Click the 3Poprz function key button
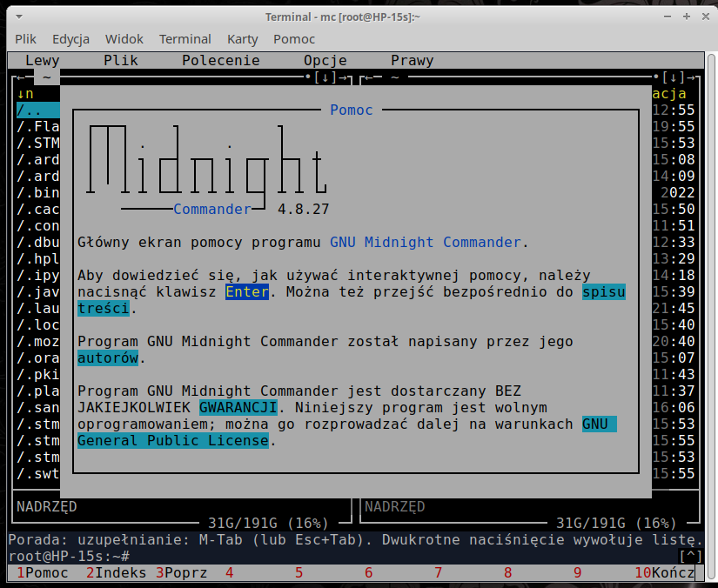 tap(182, 572)
